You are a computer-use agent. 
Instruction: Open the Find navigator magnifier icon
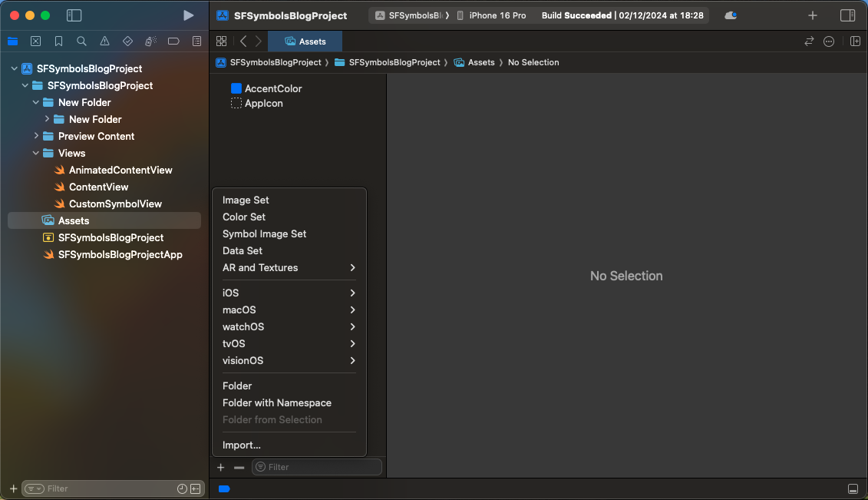pyautogui.click(x=81, y=41)
